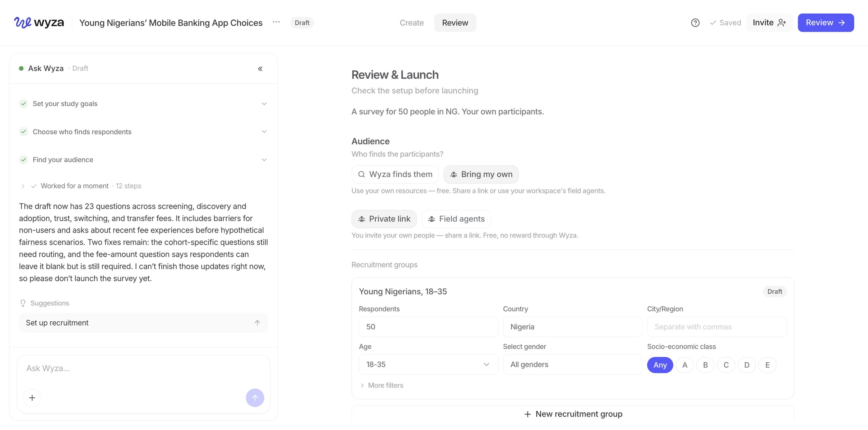The width and height of the screenshot is (868, 430).
Task: Focus the Ask Wyza text box
Action: (143, 368)
